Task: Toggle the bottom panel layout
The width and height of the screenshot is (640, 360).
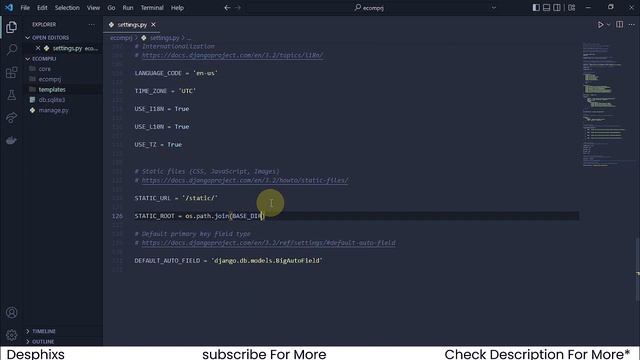Action: coord(546,8)
